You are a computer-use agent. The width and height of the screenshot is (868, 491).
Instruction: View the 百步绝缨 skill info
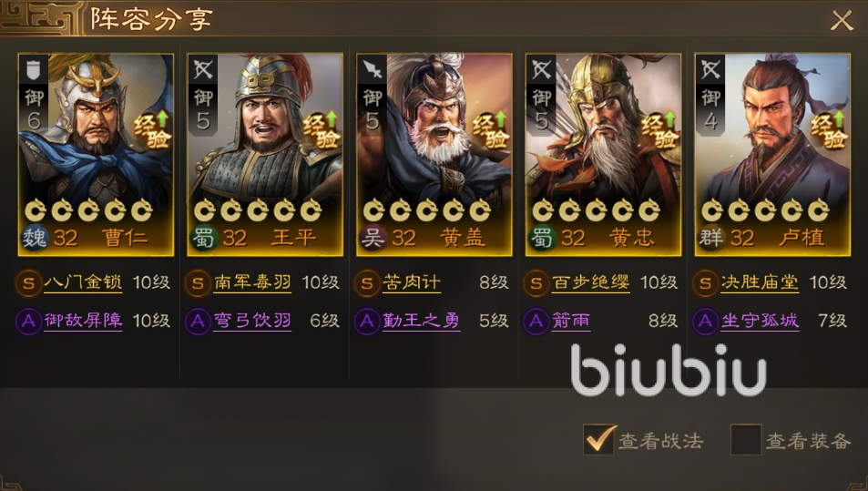point(591,283)
